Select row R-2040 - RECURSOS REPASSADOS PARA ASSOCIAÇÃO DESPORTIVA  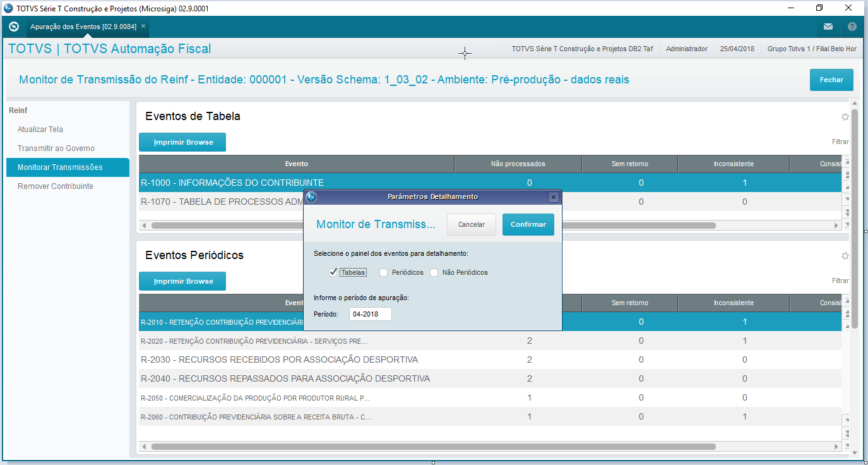click(490, 378)
